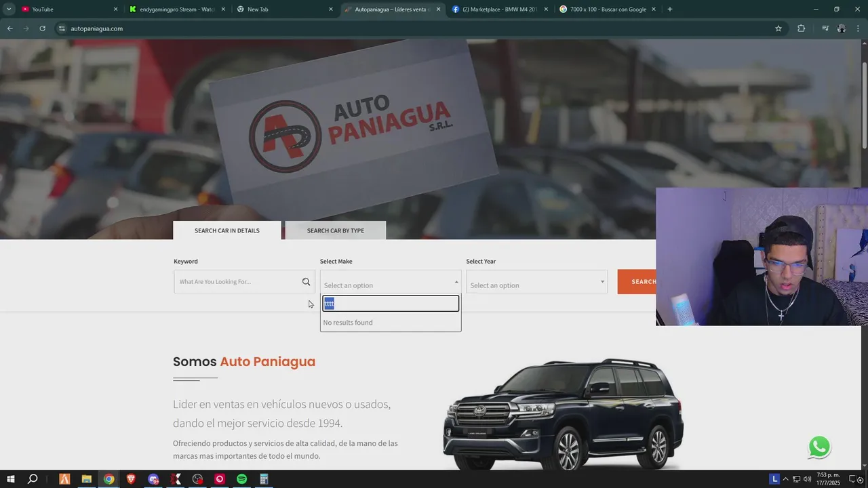The image size is (868, 488).
Task: Close the YouTube tab
Action: (115, 9)
